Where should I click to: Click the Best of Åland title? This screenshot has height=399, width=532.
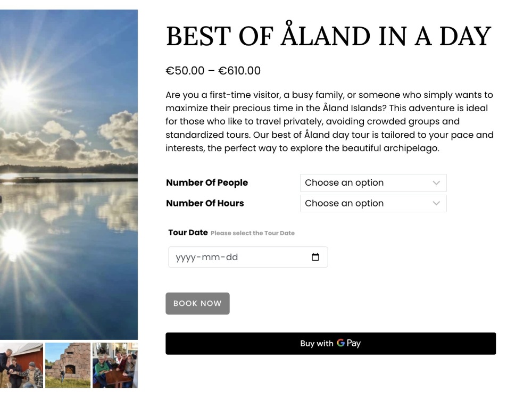point(328,35)
